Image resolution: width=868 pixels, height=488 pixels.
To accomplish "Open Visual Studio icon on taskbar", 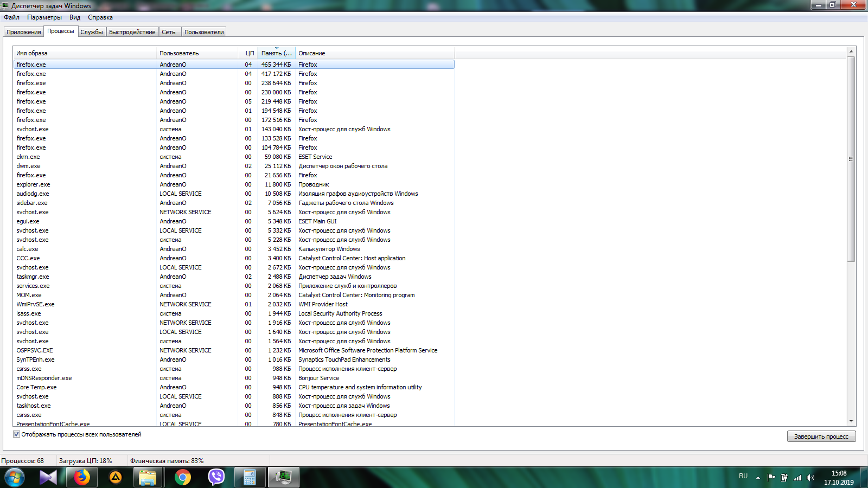I will [48, 478].
